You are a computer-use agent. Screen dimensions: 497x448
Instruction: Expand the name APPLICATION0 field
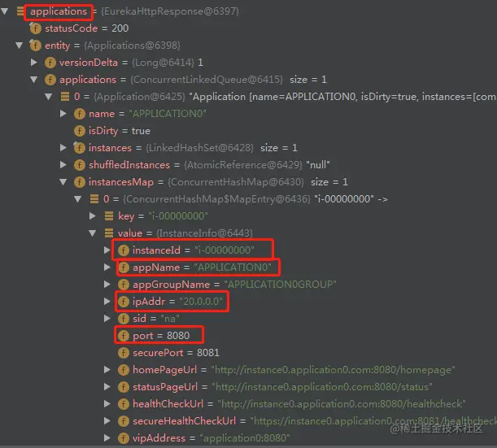(x=63, y=114)
